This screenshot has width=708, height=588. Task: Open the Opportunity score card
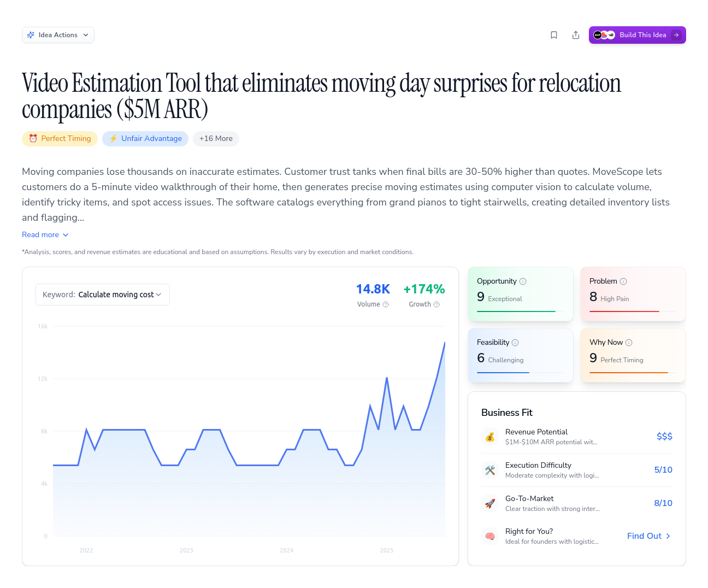pos(521,294)
